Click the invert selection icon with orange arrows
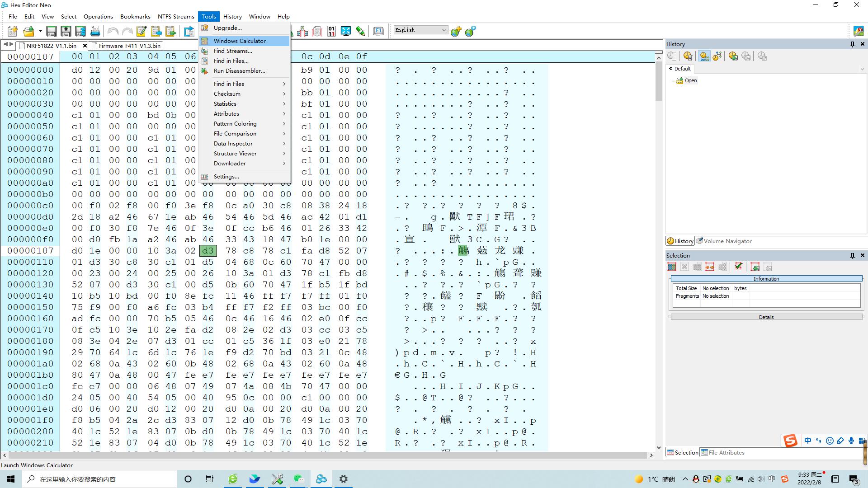 pos(710,267)
